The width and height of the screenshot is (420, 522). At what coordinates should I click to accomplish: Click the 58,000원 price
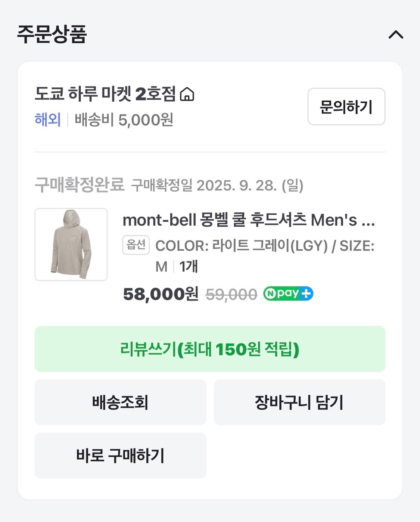[161, 294]
